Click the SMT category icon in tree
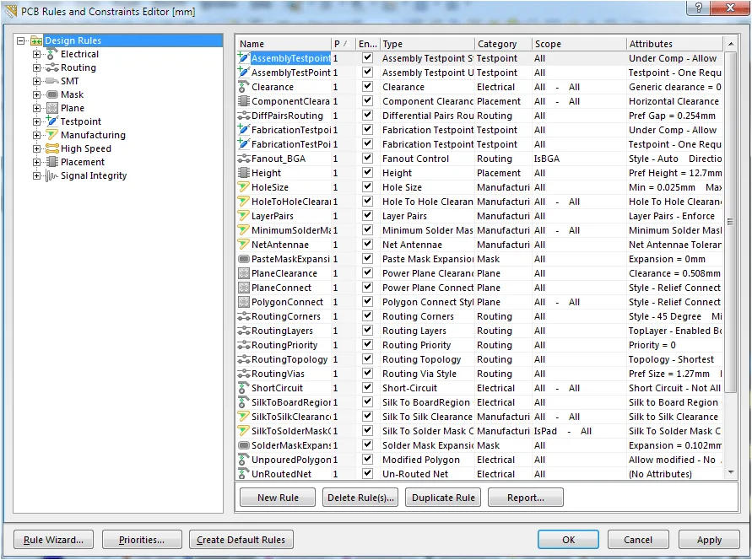The height and width of the screenshot is (560, 752). pos(51,81)
